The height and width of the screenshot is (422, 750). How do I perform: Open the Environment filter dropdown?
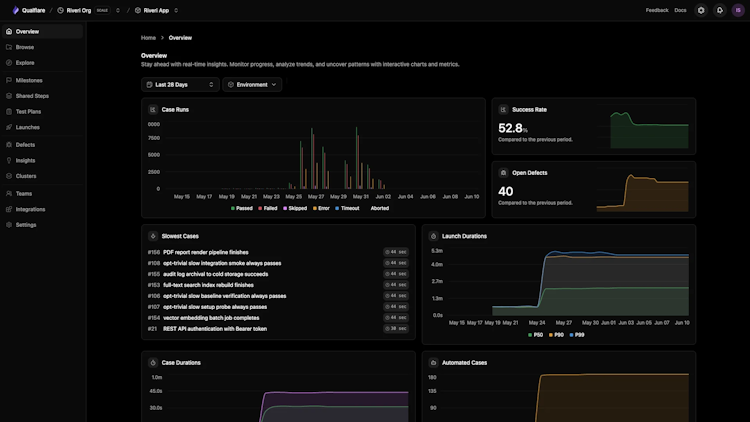point(252,85)
